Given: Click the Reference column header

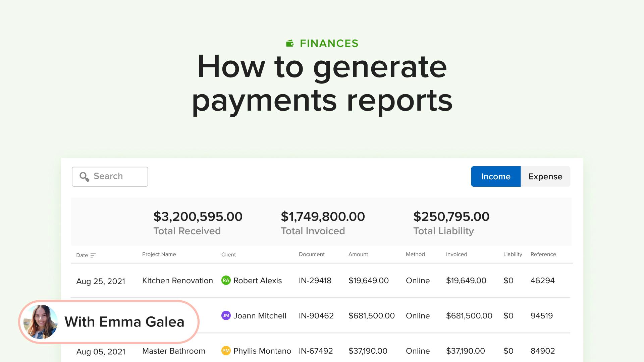Looking at the screenshot, I should pyautogui.click(x=543, y=254).
